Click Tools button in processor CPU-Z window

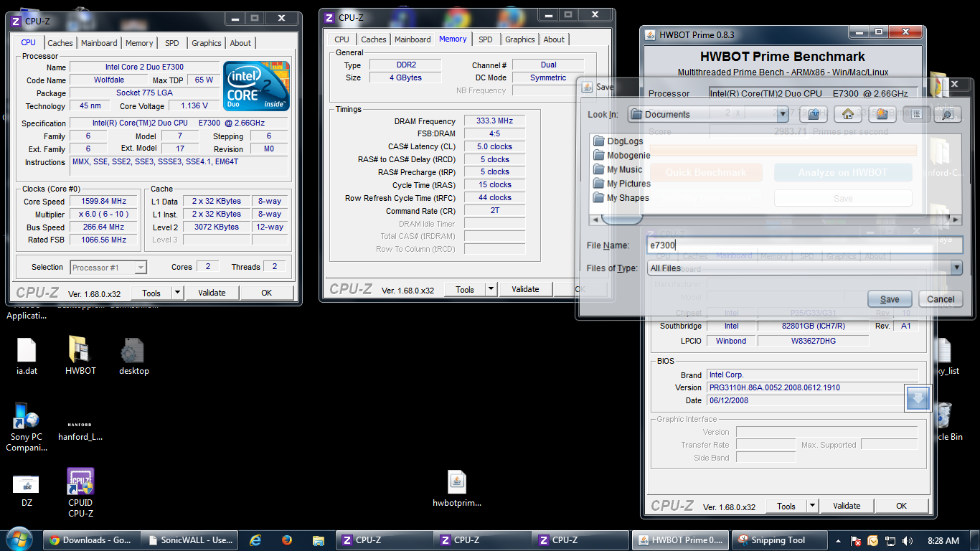click(151, 293)
